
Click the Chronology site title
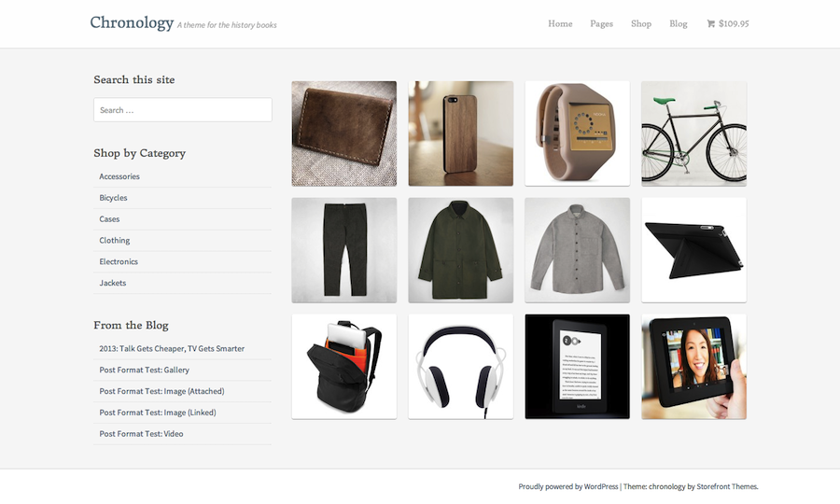pos(132,22)
